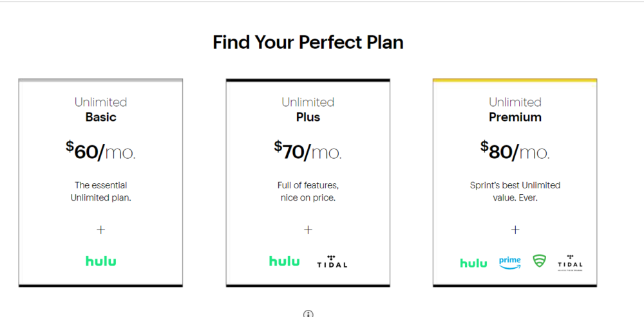Click the Hulu logo in Unlimited Plus card
This screenshot has height=317, width=644.
284,261
